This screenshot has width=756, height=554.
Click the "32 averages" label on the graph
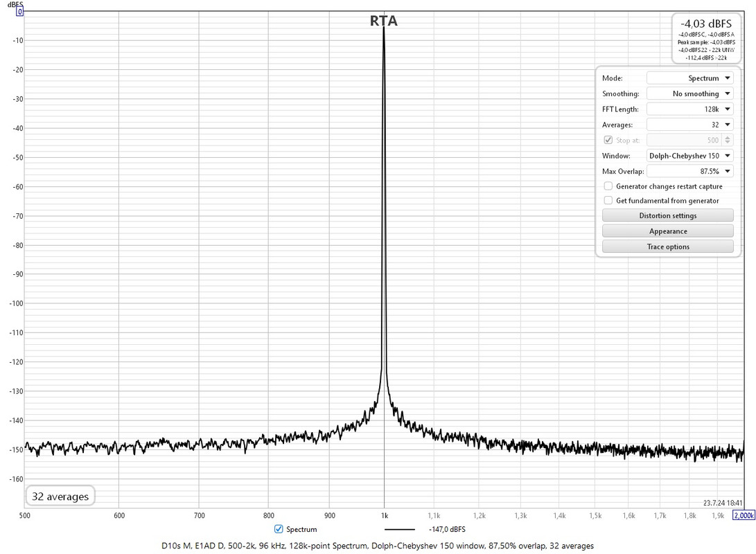tap(60, 497)
